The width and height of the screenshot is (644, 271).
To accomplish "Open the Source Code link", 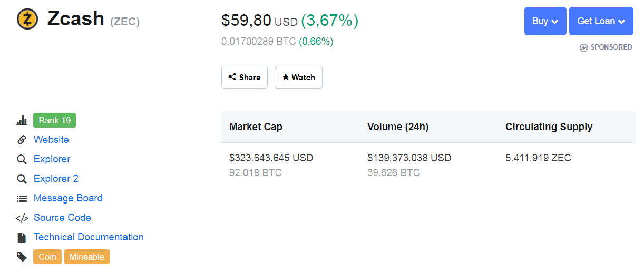I will [x=62, y=218].
